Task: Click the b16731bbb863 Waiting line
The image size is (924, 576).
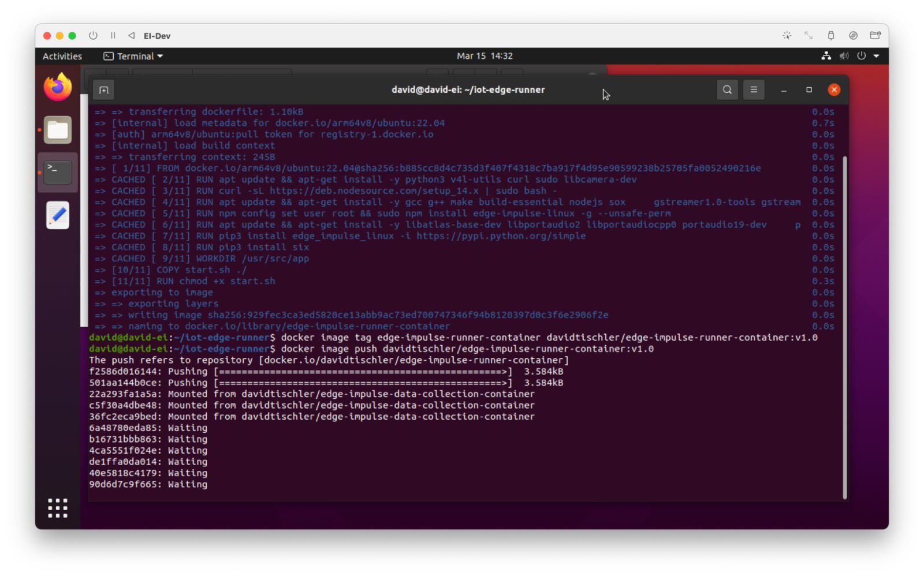Action: pyautogui.click(x=148, y=439)
